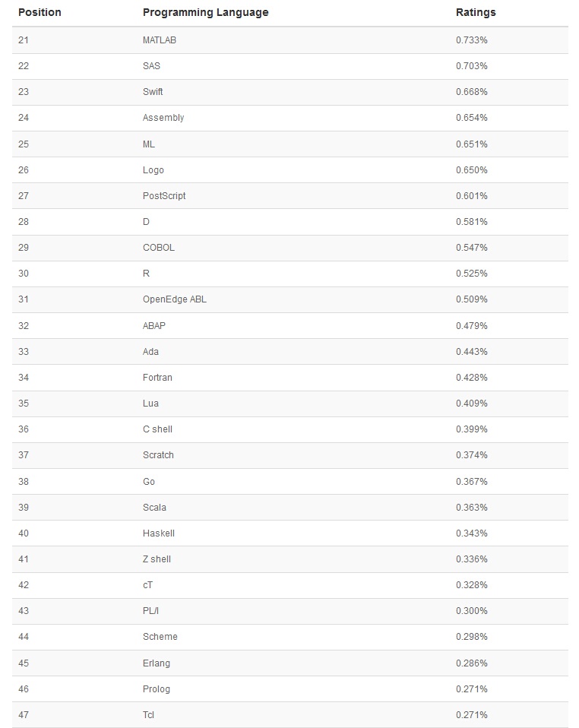Click the Swift entry in the table
The image size is (579, 728).
[x=153, y=92]
